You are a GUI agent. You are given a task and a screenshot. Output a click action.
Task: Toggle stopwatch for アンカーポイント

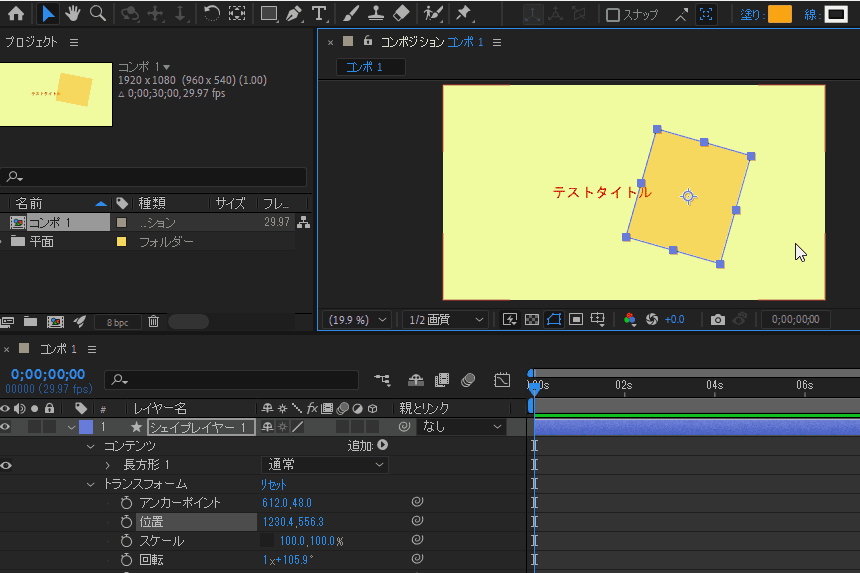(126, 503)
